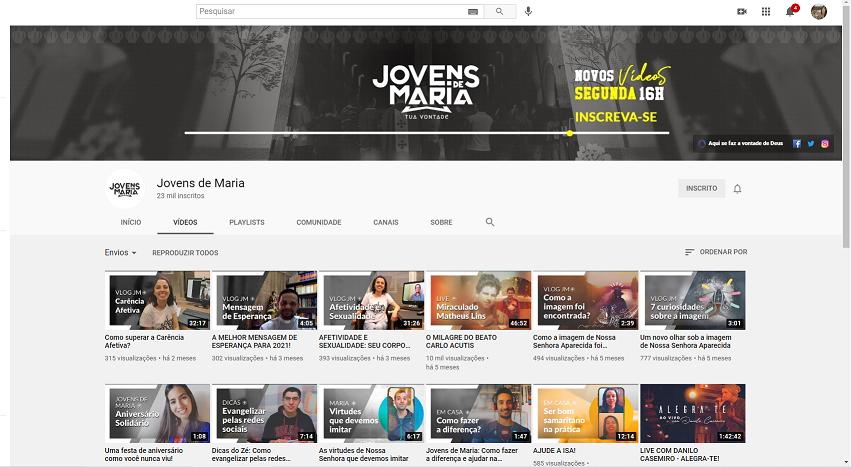The height and width of the screenshot is (467, 851).
Task: Open the YouTube apps grid
Action: [x=766, y=11]
